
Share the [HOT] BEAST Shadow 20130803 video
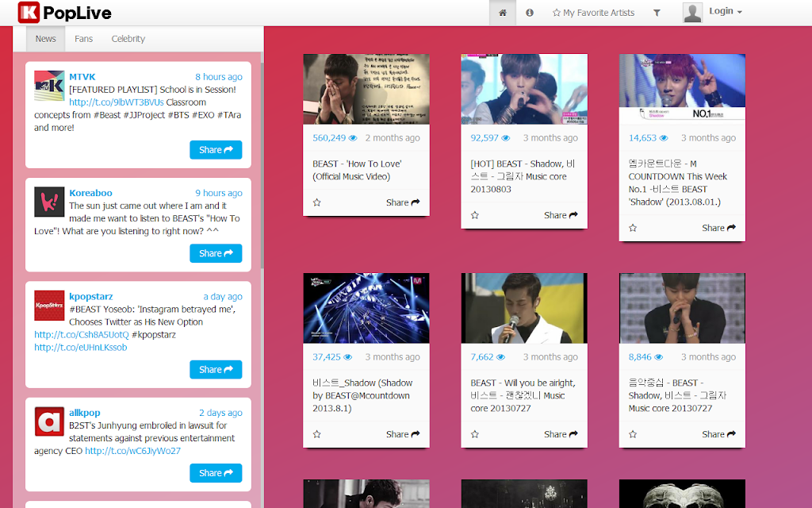point(561,215)
